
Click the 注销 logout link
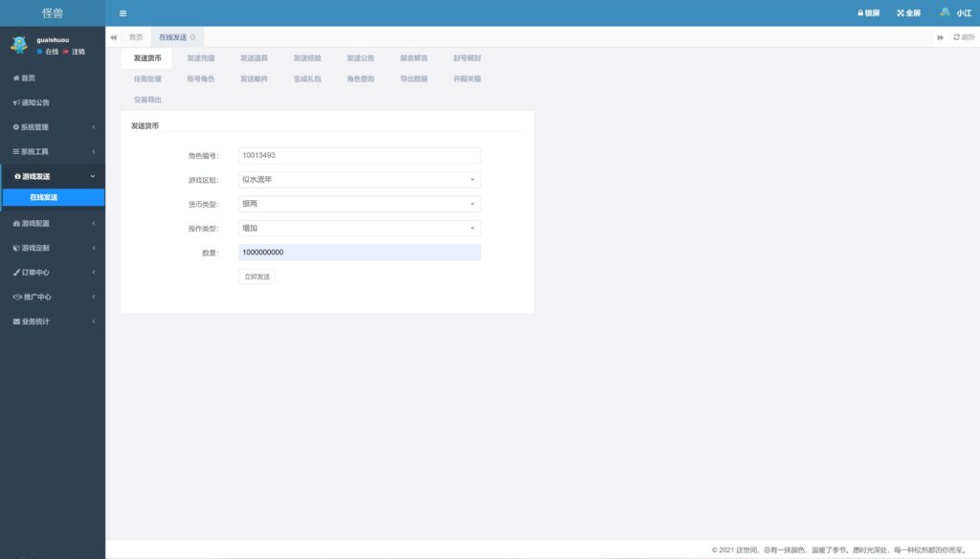tap(78, 52)
